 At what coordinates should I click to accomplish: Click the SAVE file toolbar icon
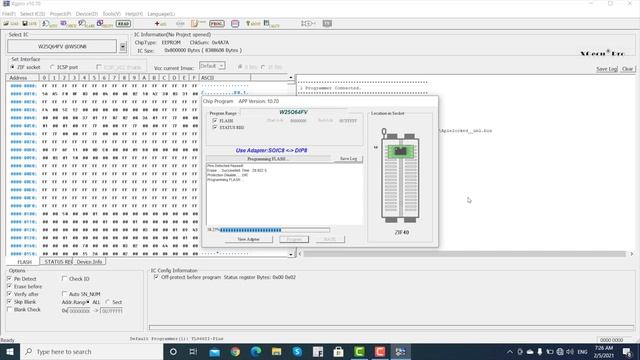pyautogui.click(x=29, y=24)
